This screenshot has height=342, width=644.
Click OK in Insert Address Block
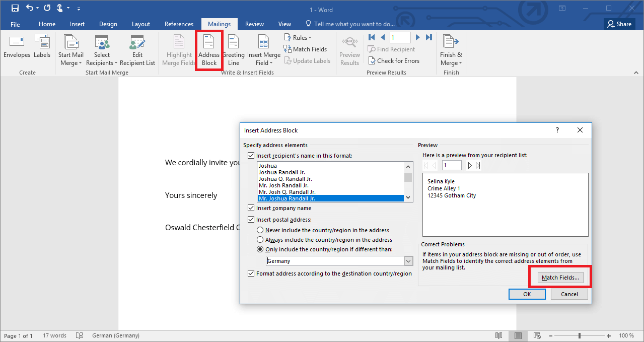(x=527, y=294)
